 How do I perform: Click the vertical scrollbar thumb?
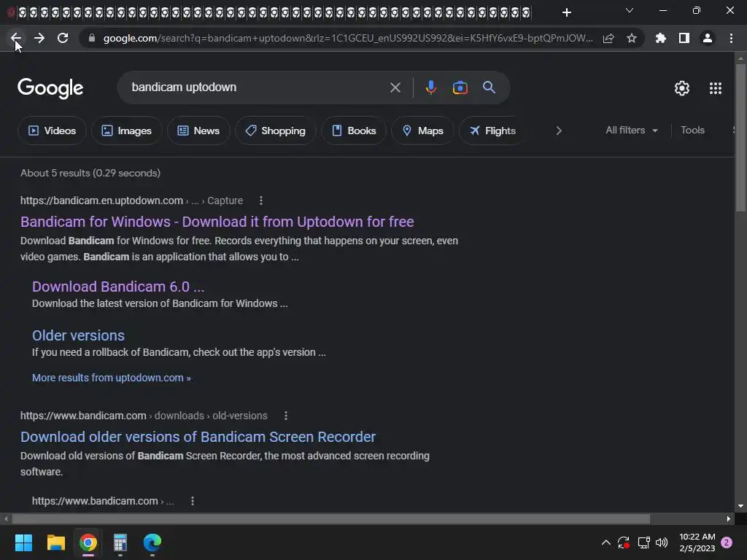[740, 138]
